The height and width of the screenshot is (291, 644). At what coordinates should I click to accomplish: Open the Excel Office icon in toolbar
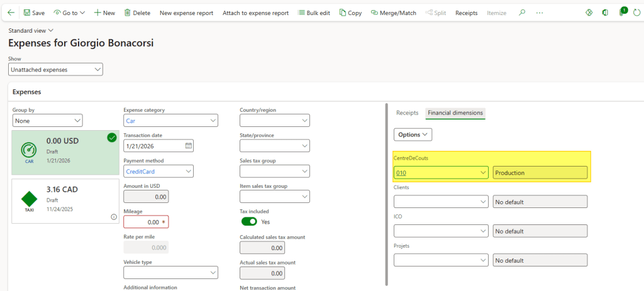(x=604, y=13)
